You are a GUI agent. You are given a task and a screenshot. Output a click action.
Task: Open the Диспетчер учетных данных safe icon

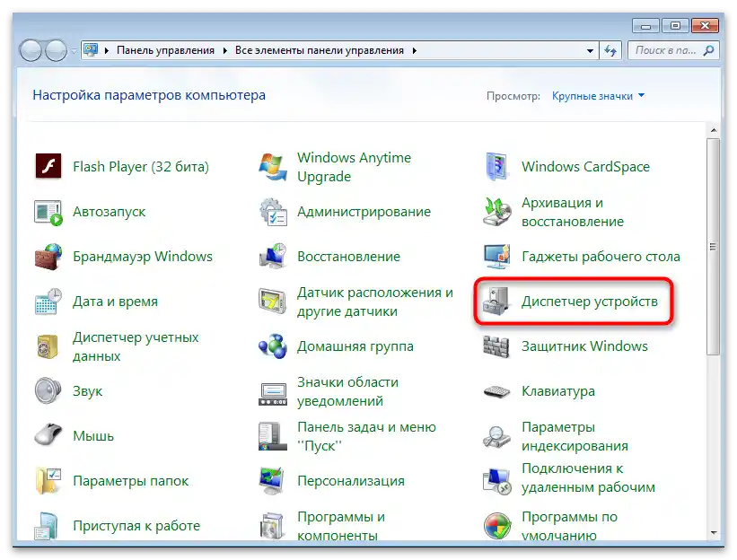pyautogui.click(x=48, y=346)
